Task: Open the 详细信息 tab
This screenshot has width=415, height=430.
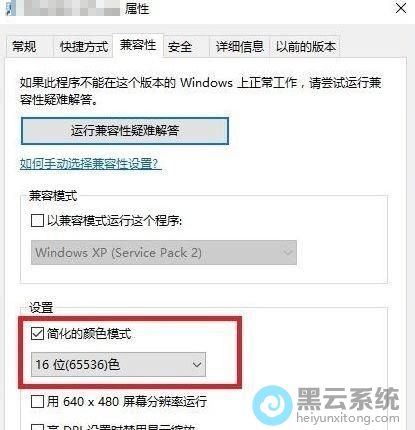Action: click(239, 46)
